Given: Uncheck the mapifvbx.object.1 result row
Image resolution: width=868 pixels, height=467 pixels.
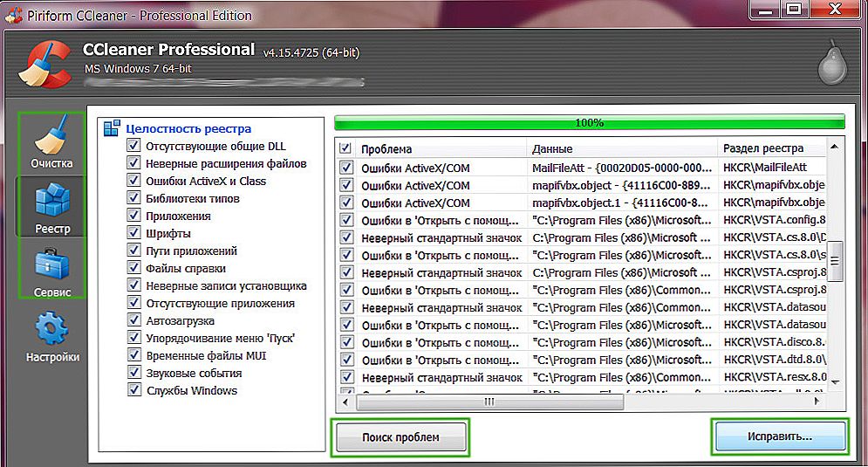Looking at the screenshot, I should (x=346, y=203).
